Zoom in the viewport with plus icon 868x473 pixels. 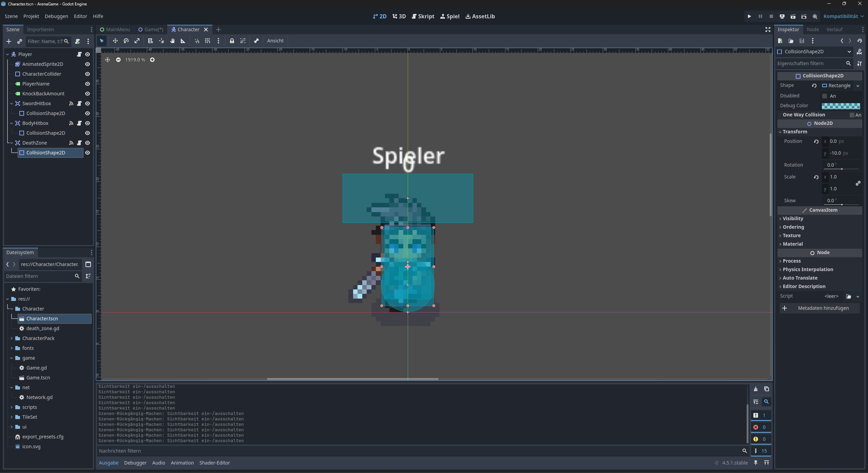tap(152, 60)
